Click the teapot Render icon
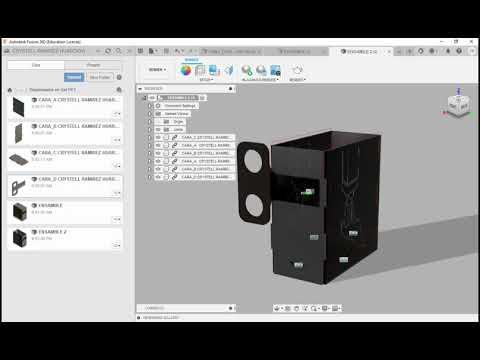This screenshot has width=480, height=360. [x=297, y=70]
